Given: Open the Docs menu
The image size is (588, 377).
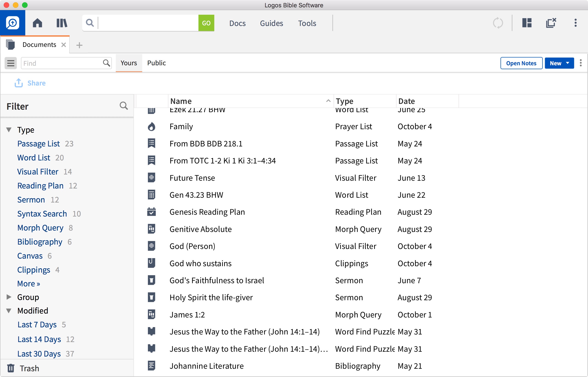Looking at the screenshot, I should tap(237, 23).
